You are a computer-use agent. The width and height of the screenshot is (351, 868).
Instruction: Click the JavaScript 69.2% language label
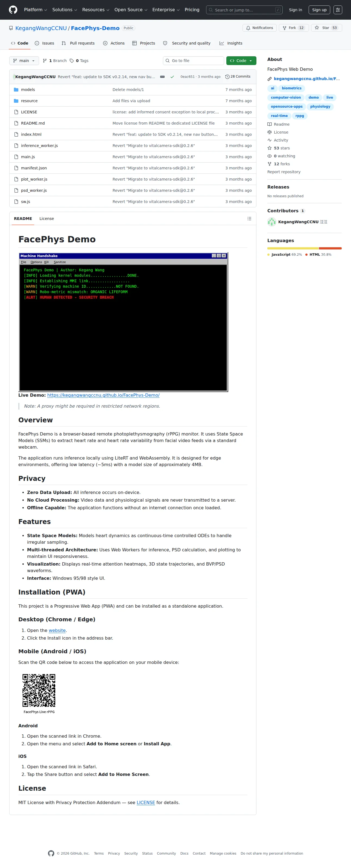click(285, 254)
